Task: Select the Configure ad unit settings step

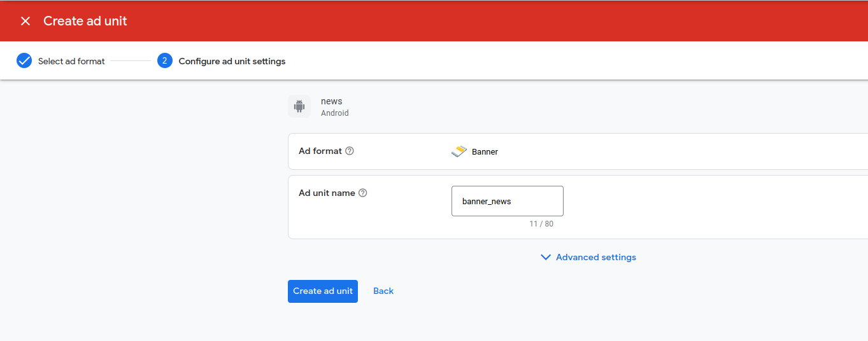Action: coord(232,62)
